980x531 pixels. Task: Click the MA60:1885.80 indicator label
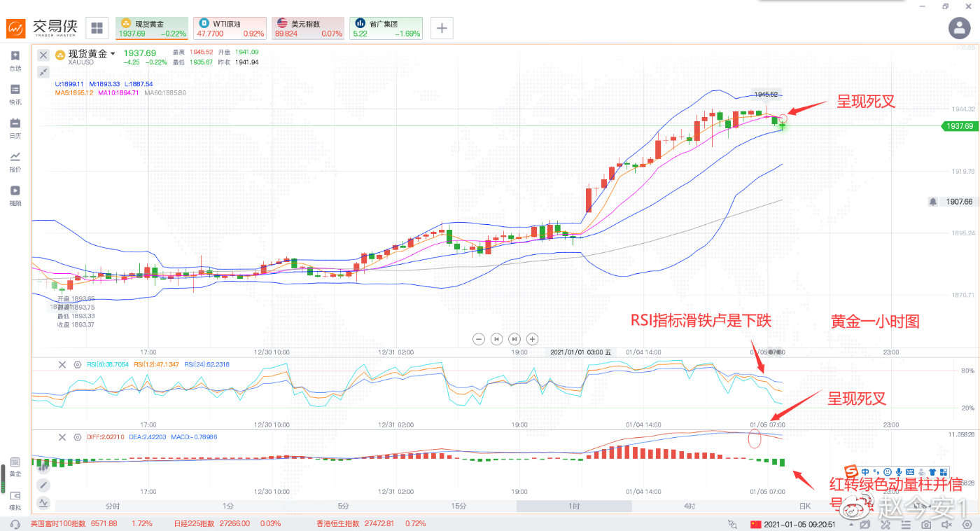pyautogui.click(x=165, y=92)
